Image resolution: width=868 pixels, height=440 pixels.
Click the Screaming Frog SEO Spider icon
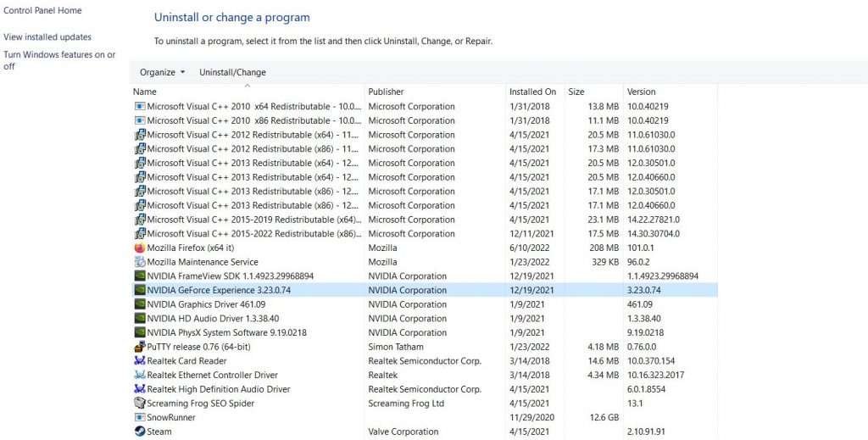[140, 404]
